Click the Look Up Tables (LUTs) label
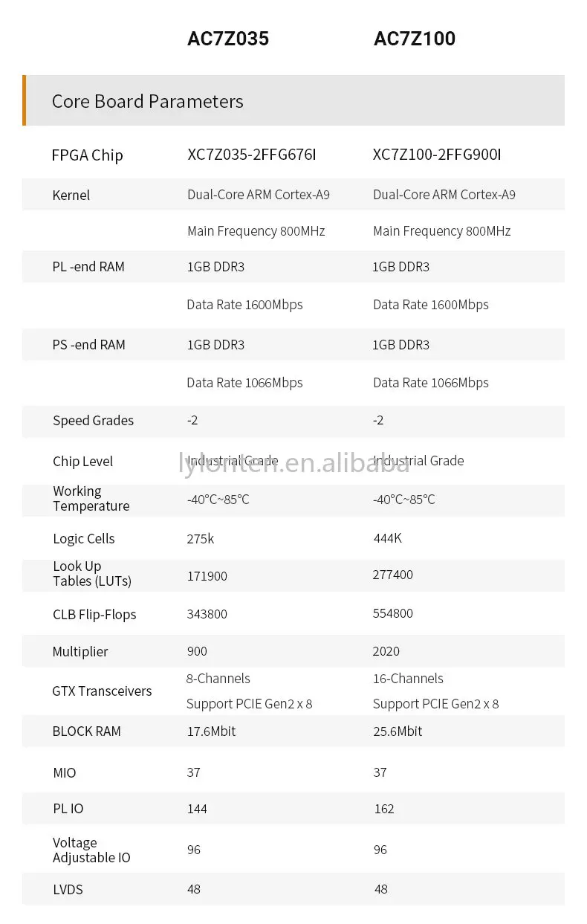 tap(91, 574)
